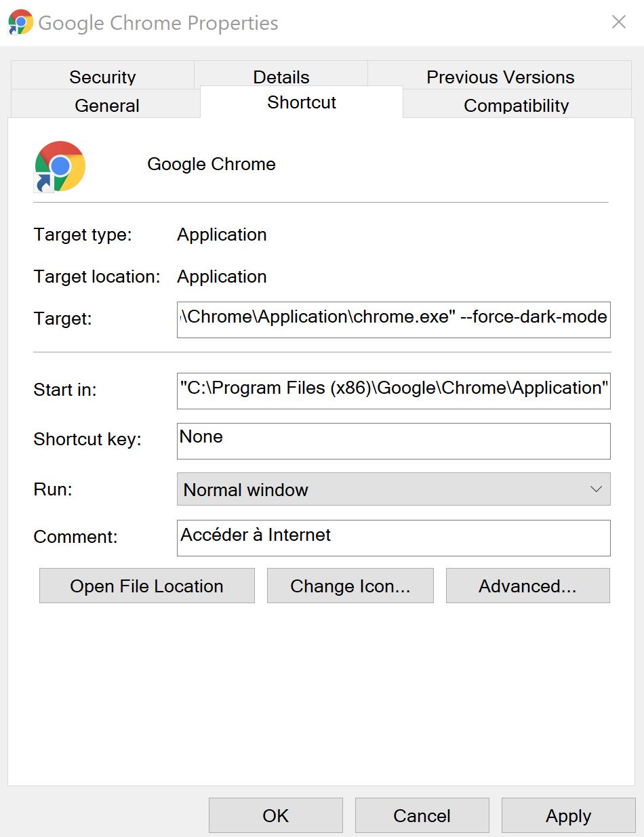Viewport: 644px width, 837px height.
Task: Apply the shortcut changes
Action: (x=568, y=815)
